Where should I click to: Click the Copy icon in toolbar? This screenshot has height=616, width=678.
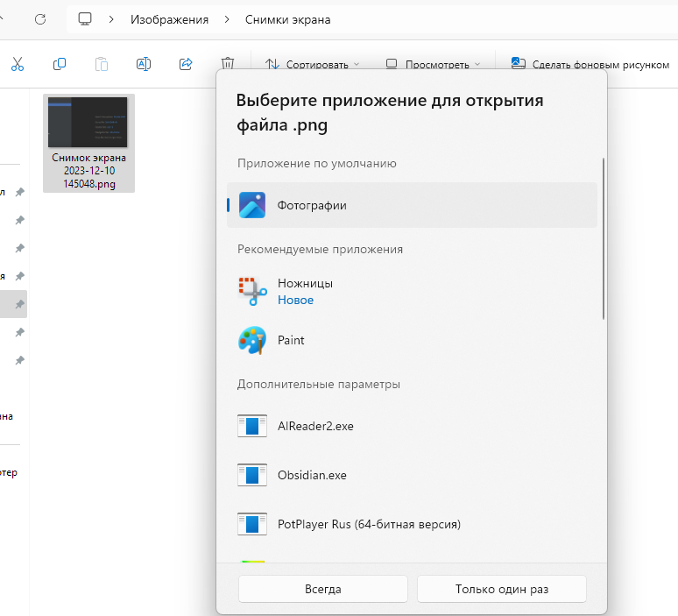click(60, 64)
